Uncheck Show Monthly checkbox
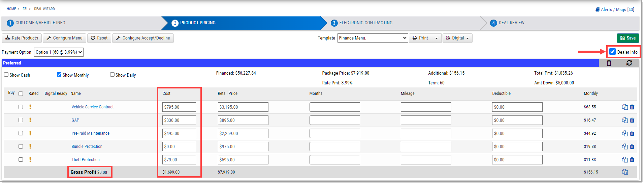 [x=59, y=75]
